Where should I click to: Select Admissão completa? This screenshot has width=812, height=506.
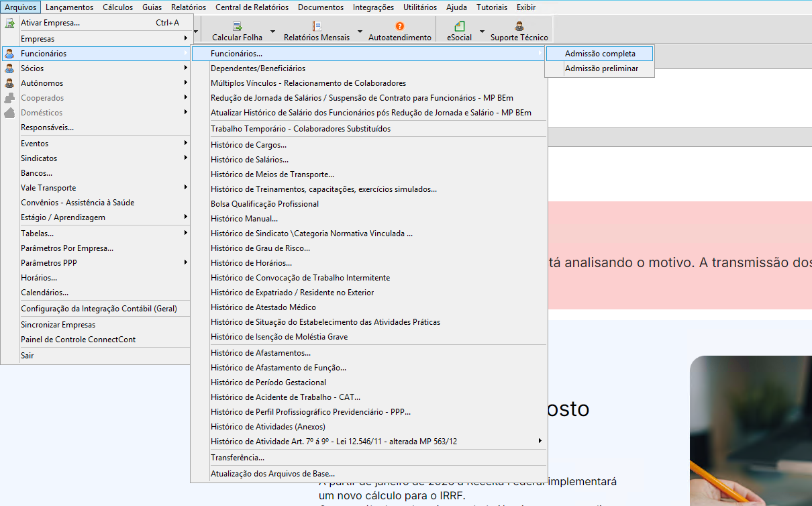click(x=599, y=54)
